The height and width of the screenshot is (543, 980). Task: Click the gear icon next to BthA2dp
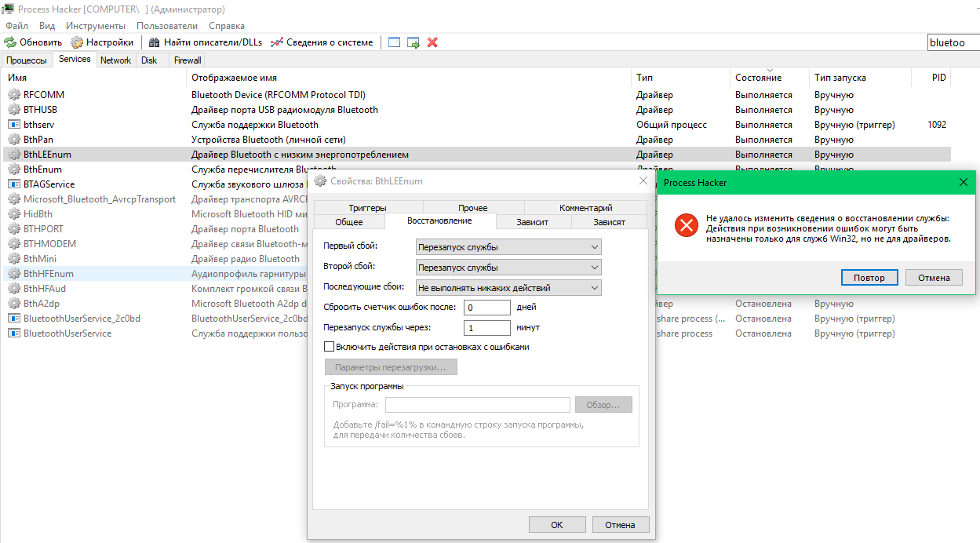[14, 304]
